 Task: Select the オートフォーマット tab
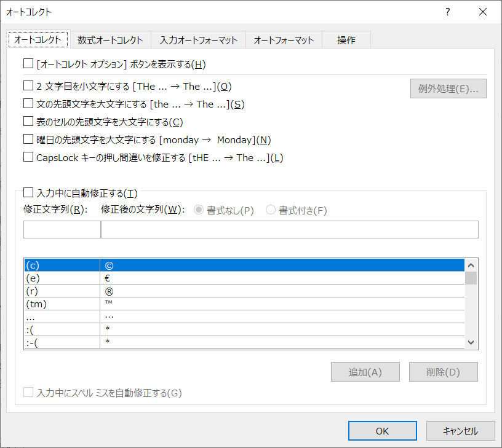click(284, 40)
